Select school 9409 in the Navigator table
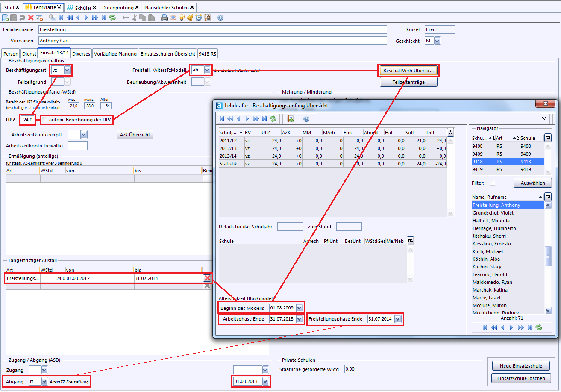Image resolution: width=561 pixels, height=392 pixels. 507,154
